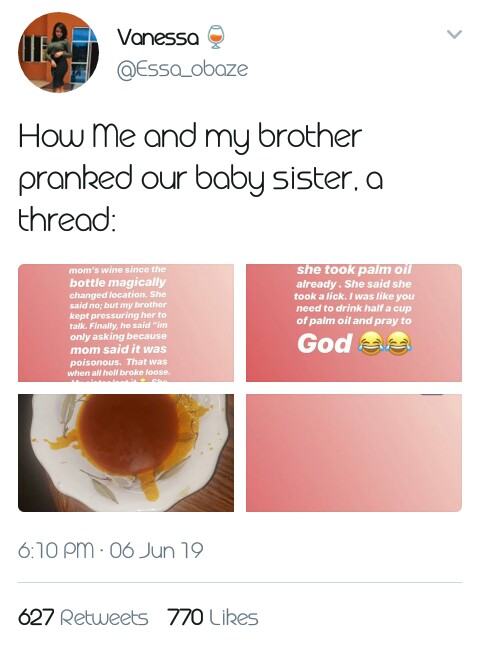This screenshot has height=646, width=480.
Task: Open the blank pink gradient image
Action: tap(354, 453)
